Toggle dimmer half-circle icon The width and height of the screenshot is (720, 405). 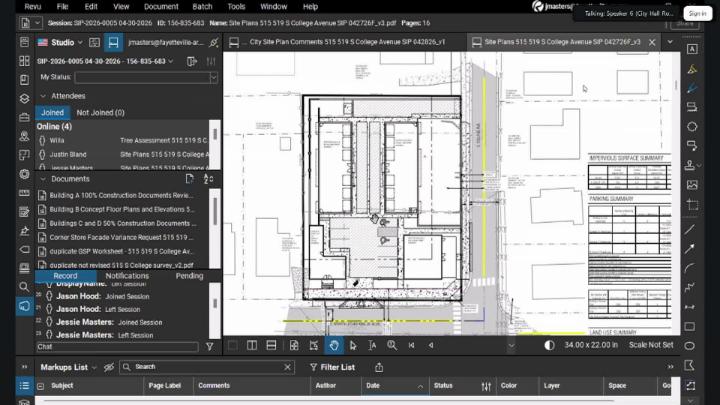click(549, 345)
